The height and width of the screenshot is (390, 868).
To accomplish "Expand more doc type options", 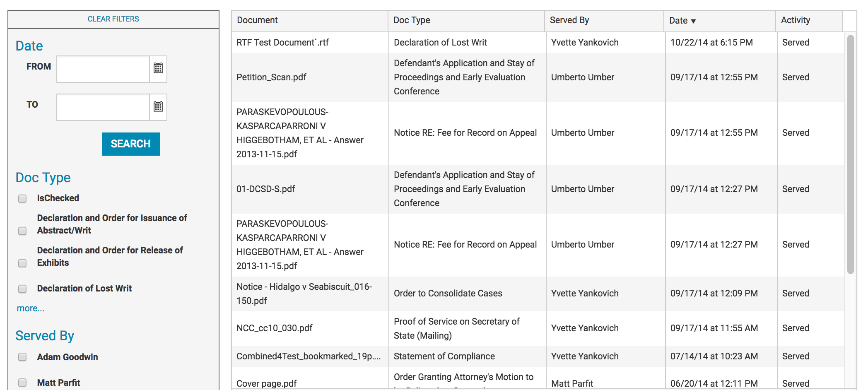I will pyautogui.click(x=30, y=308).
